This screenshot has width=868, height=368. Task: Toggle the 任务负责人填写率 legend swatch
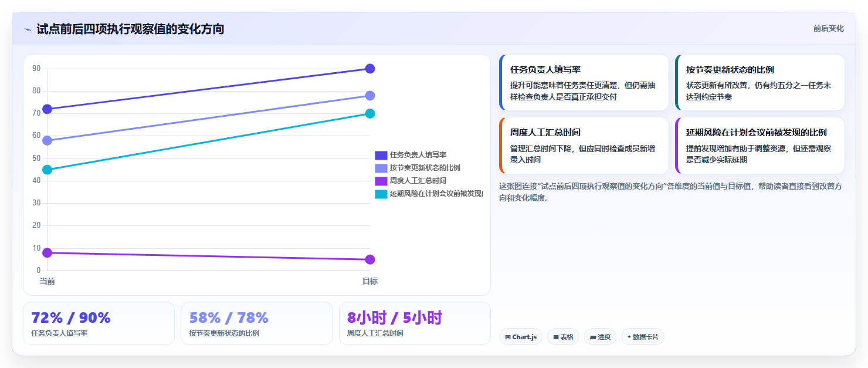381,155
